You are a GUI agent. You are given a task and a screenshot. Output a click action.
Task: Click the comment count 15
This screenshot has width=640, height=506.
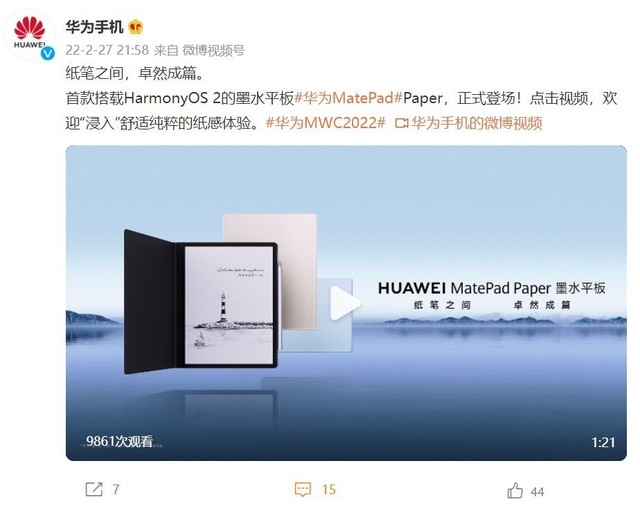click(329, 489)
